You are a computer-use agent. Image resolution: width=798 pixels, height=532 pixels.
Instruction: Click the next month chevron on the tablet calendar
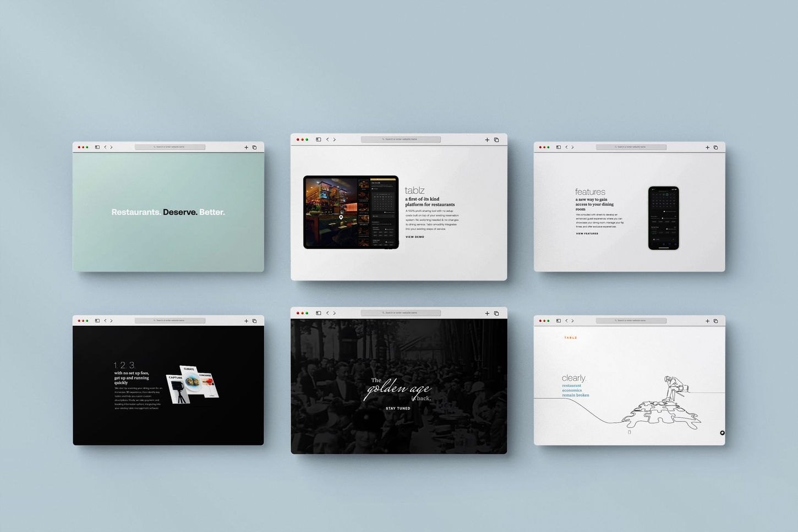389,195
